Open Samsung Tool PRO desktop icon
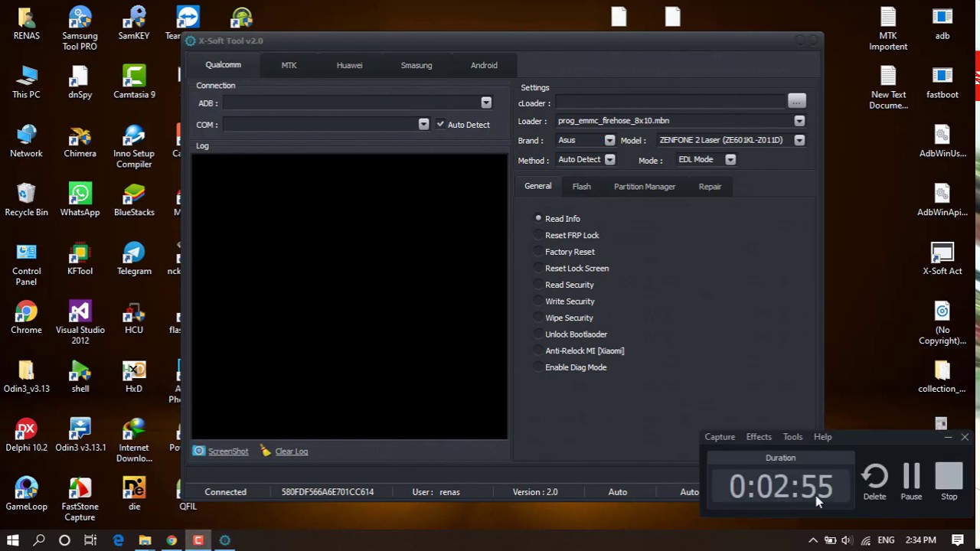 coord(80,28)
